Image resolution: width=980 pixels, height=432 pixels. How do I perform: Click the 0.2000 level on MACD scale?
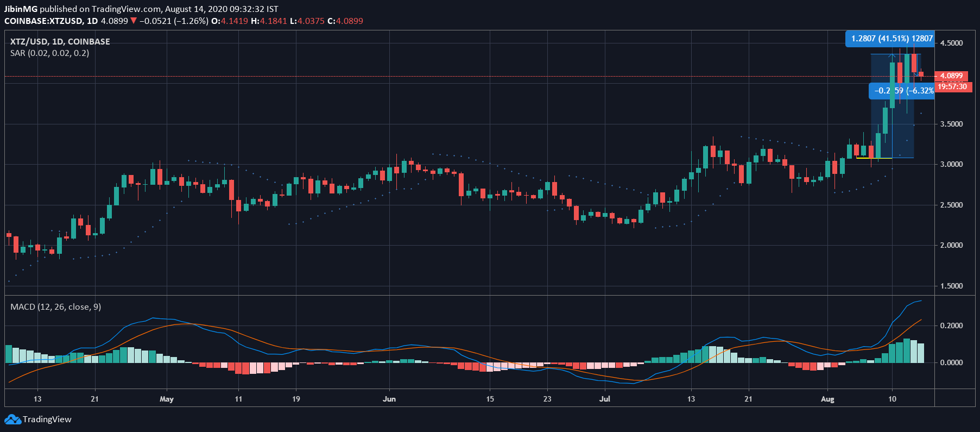(x=951, y=325)
